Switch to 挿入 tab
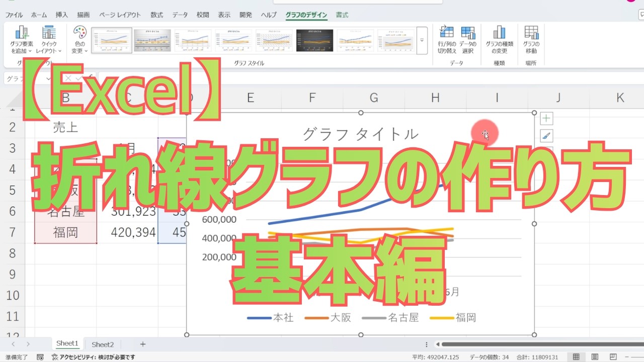 point(61,15)
